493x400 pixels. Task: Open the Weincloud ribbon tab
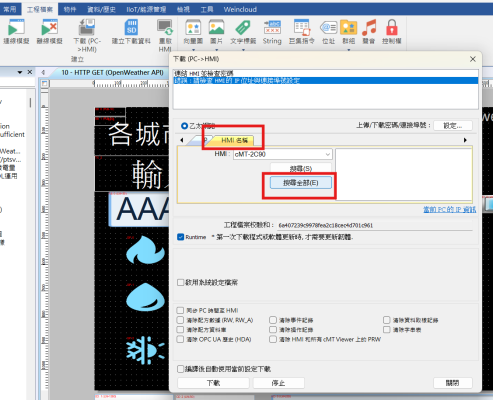(x=240, y=9)
